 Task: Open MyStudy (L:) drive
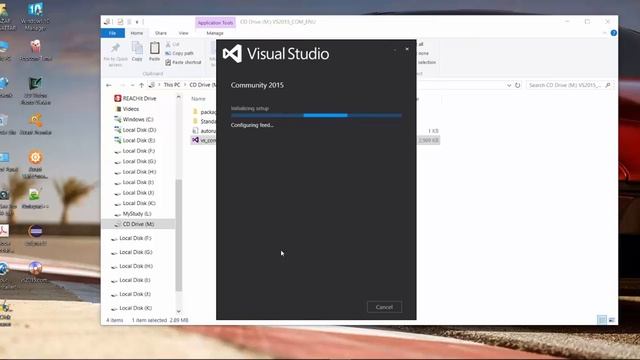pyautogui.click(x=133, y=213)
